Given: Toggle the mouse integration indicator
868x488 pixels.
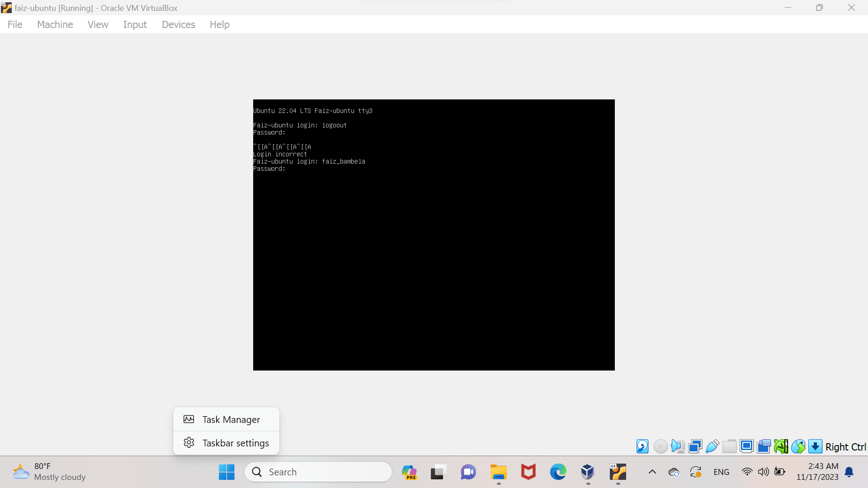Looking at the screenshot, I should (x=798, y=446).
